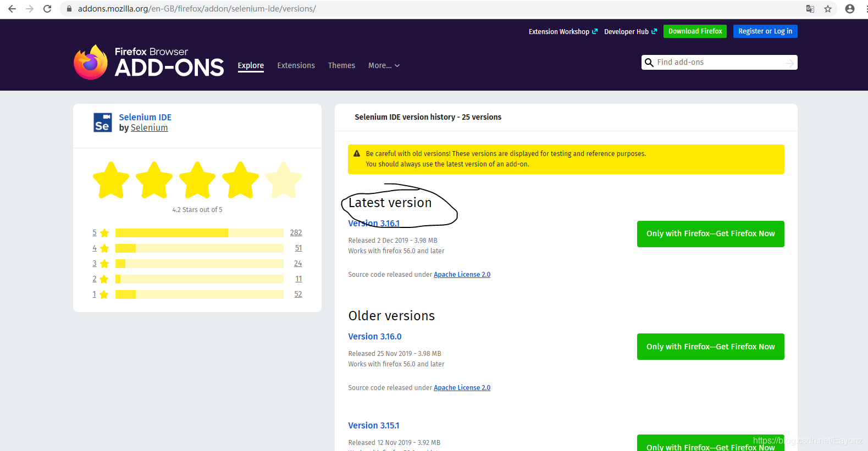Select the Themes navigation item
Image resolution: width=868 pixels, height=451 pixels.
pos(341,65)
